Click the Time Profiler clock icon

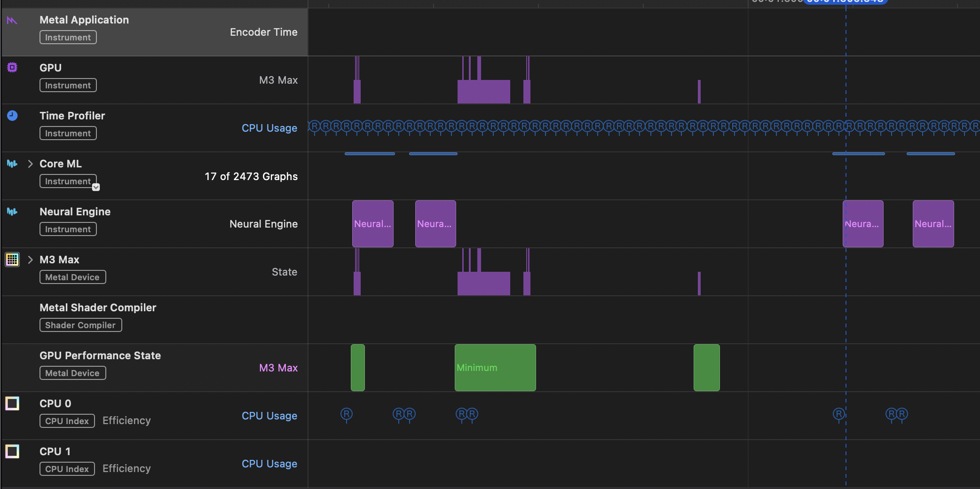[x=12, y=116]
